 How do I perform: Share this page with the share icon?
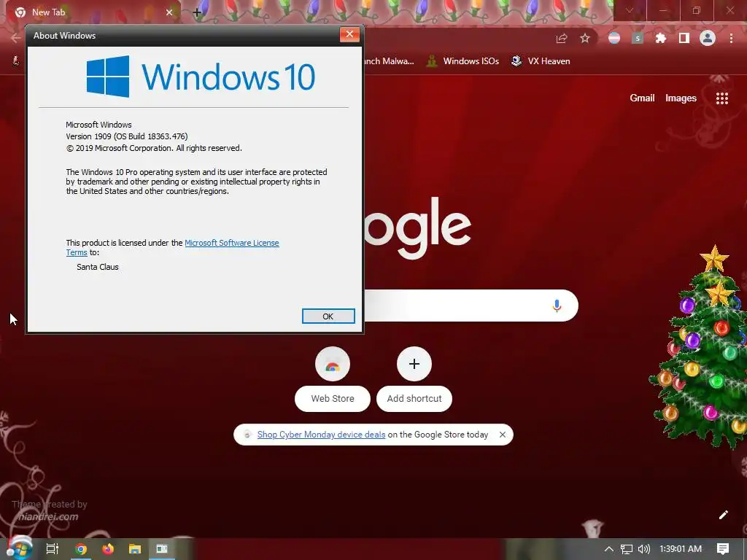(562, 39)
